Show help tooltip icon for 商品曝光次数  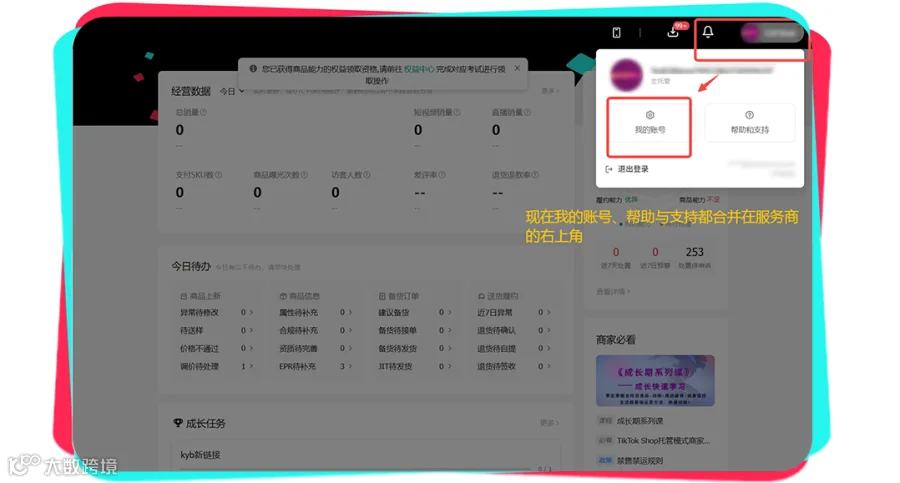(x=304, y=175)
